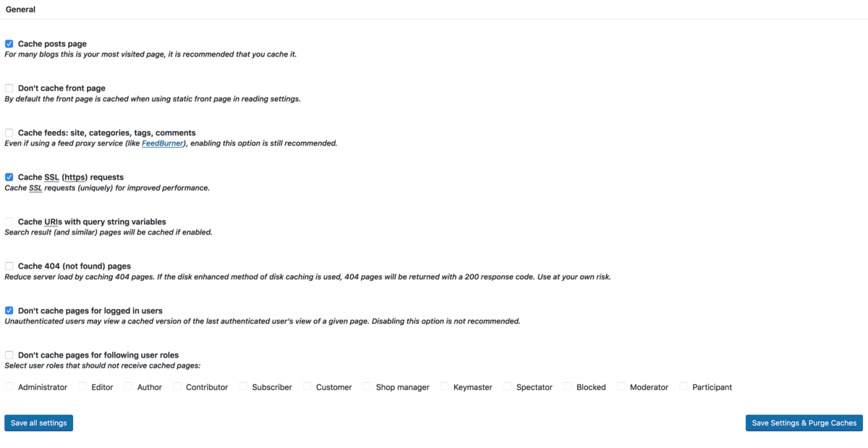
Task: Enable Don't cache front page option
Action: [x=9, y=88]
